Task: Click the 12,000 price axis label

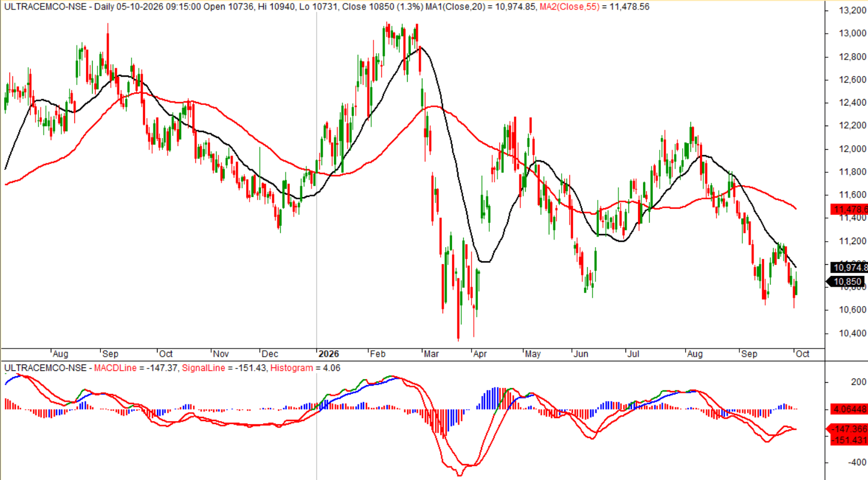Action: point(853,149)
